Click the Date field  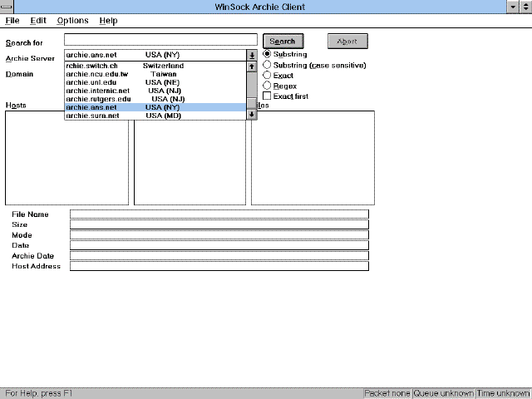[x=219, y=245]
